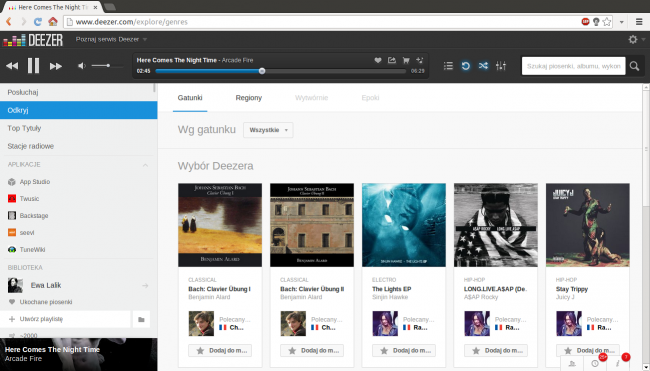
Task: Click the Juicy J artist link
Action: coord(565,297)
